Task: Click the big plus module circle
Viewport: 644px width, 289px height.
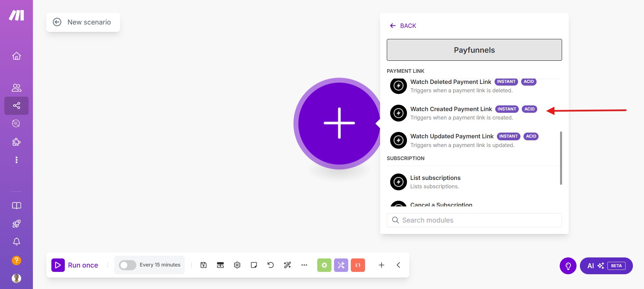Action: [339, 123]
